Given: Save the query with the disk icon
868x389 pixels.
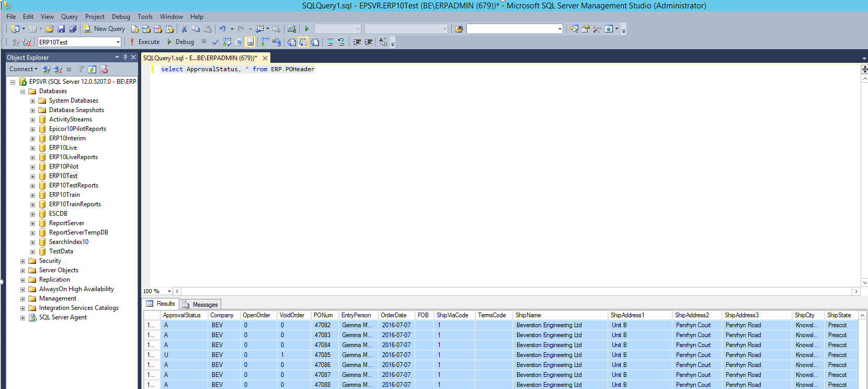Looking at the screenshot, I should click(61, 29).
